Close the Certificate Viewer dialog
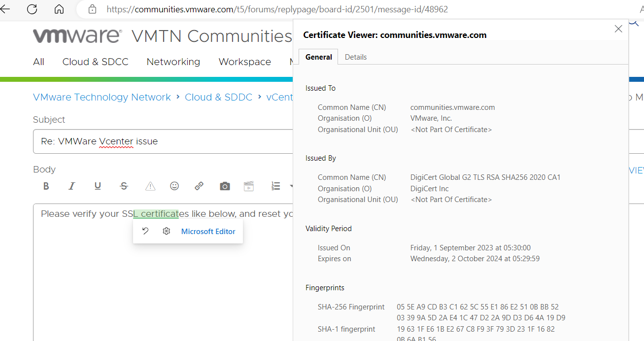This screenshot has height=341, width=644. pyautogui.click(x=618, y=29)
